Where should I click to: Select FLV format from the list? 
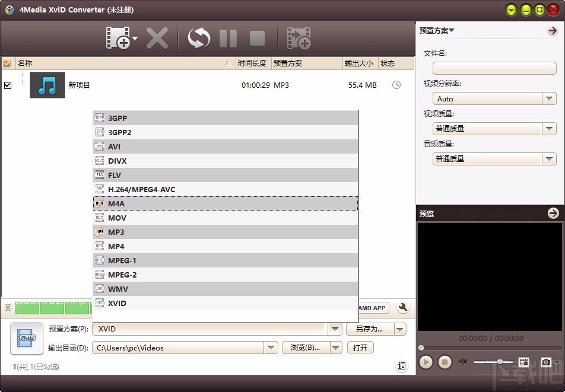tap(226, 175)
